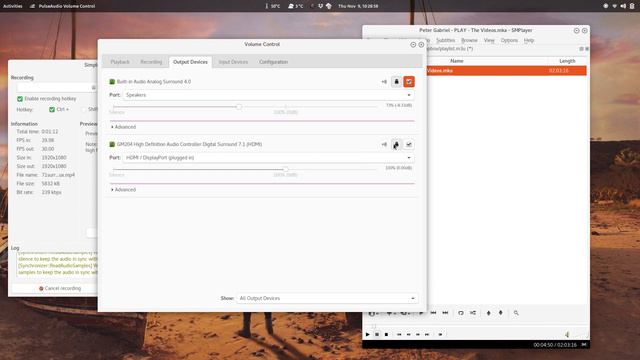Screen dimensions: 640x360
Task: Toggle shuffle in SMPlayer playlist toolbar
Action: click(x=473, y=313)
